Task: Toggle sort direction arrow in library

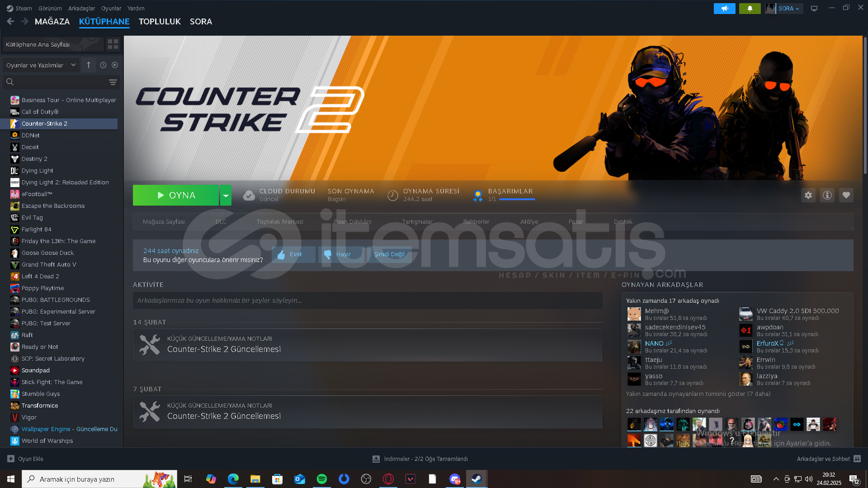Action: [89, 65]
